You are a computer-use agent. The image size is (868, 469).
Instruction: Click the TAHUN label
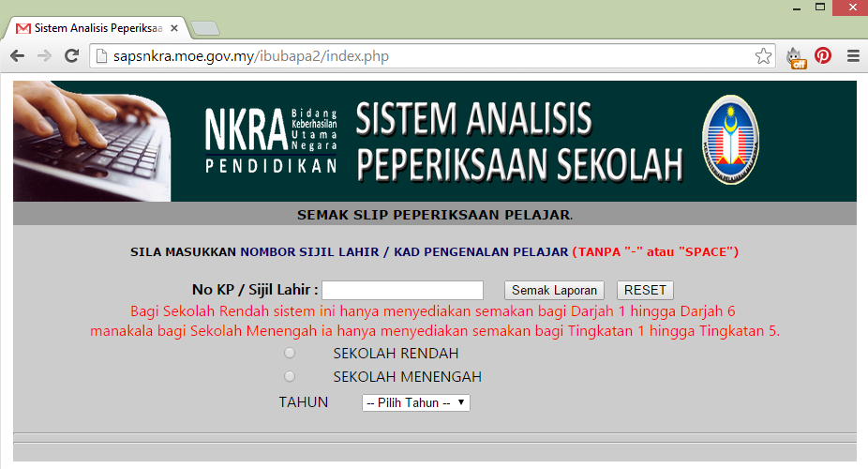(x=304, y=402)
